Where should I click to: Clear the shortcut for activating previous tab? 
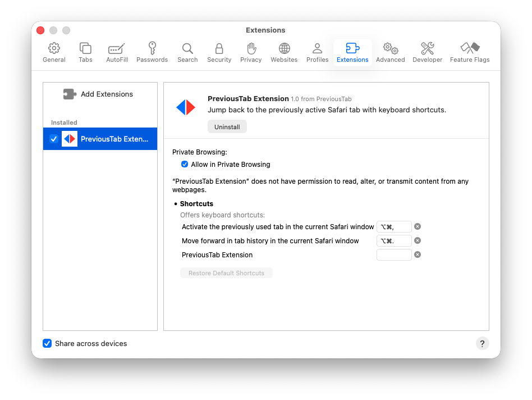point(417,226)
